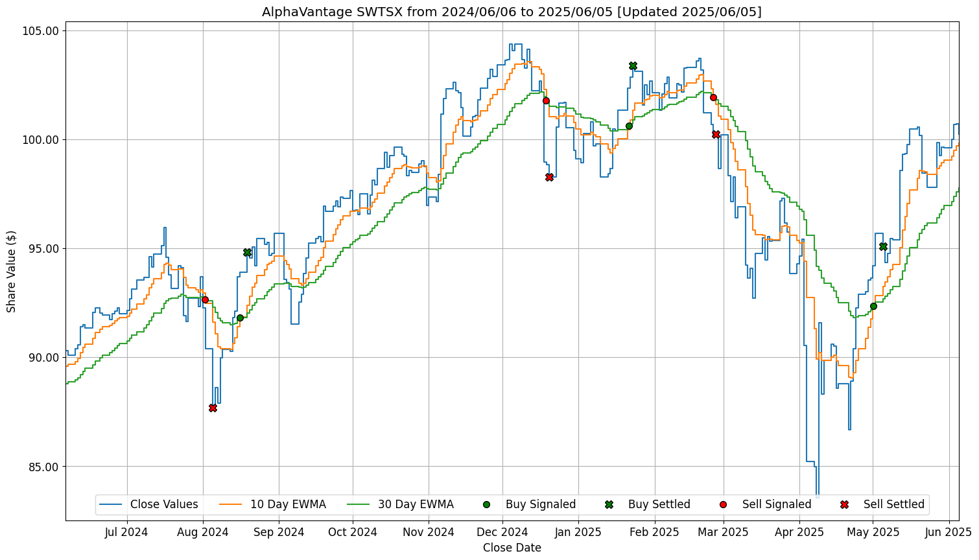Select the Buy Settled cross near 95.1 in May 2025

(x=883, y=246)
